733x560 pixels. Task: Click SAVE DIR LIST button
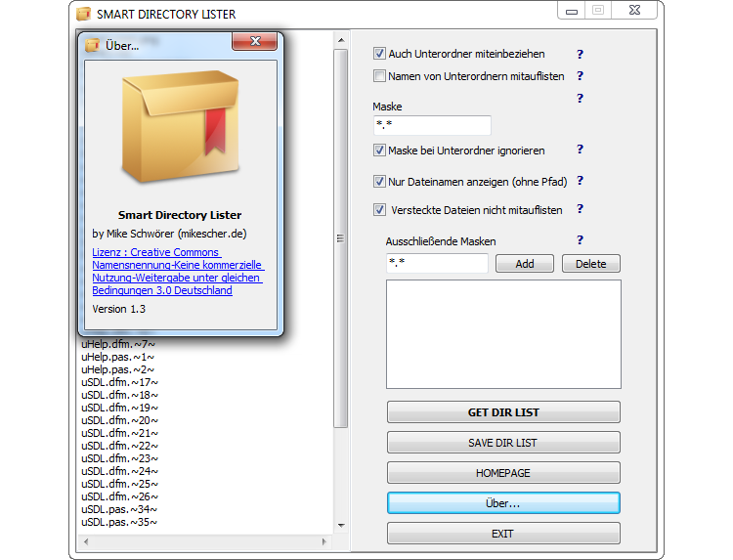[503, 443]
